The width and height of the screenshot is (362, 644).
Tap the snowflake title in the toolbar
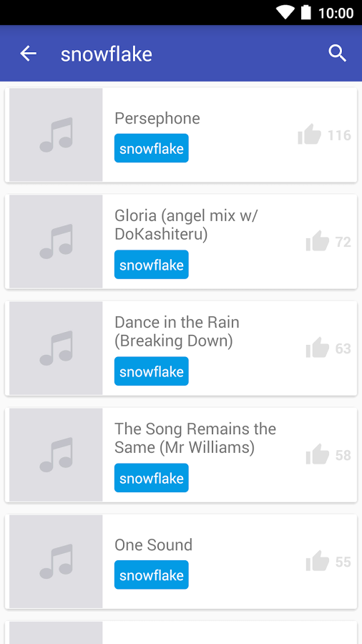[107, 54]
